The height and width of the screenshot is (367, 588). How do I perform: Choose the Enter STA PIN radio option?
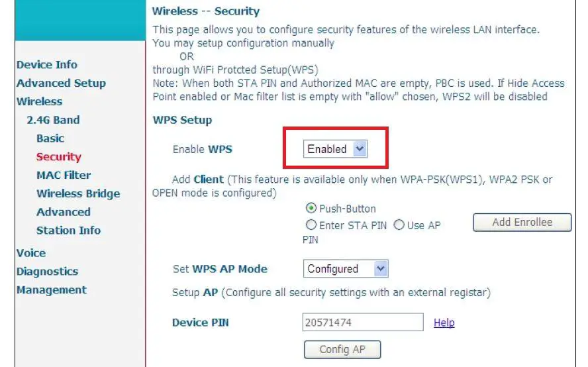point(311,225)
